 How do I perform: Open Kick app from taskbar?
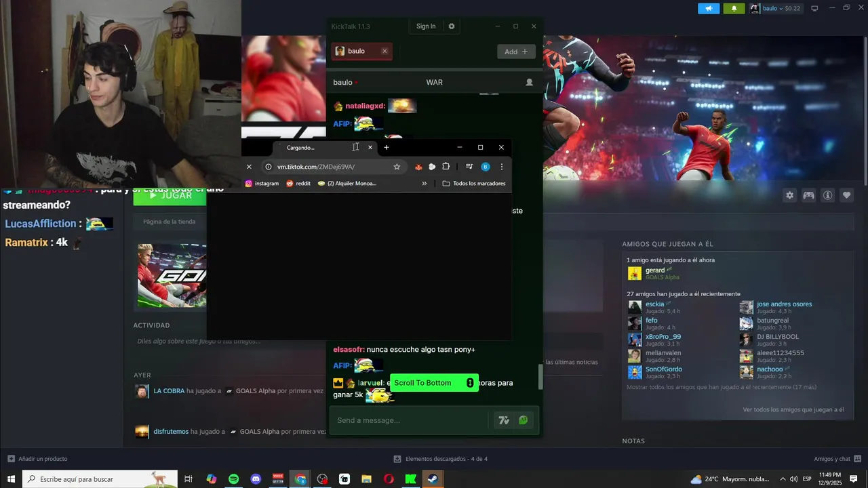[411, 479]
